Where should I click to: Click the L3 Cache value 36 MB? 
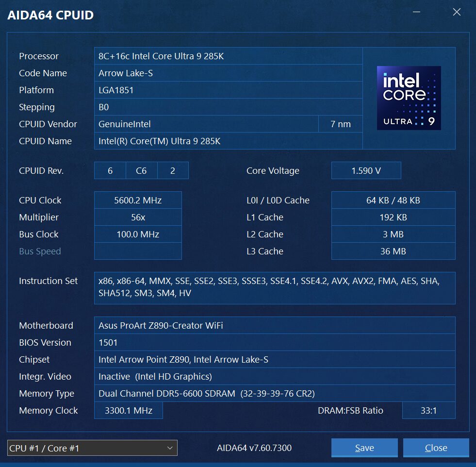tap(393, 251)
